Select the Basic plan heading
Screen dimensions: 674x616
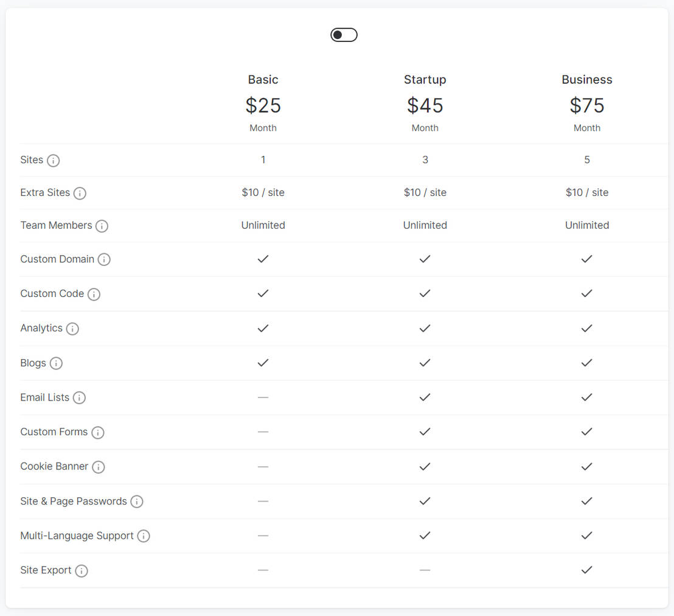point(263,80)
